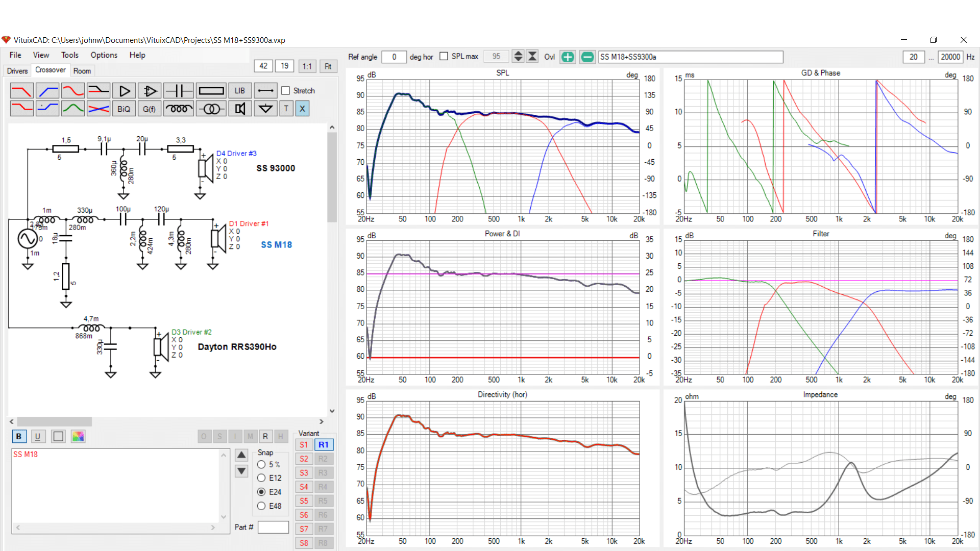Edit the minimum frequency field 20

(x=914, y=57)
